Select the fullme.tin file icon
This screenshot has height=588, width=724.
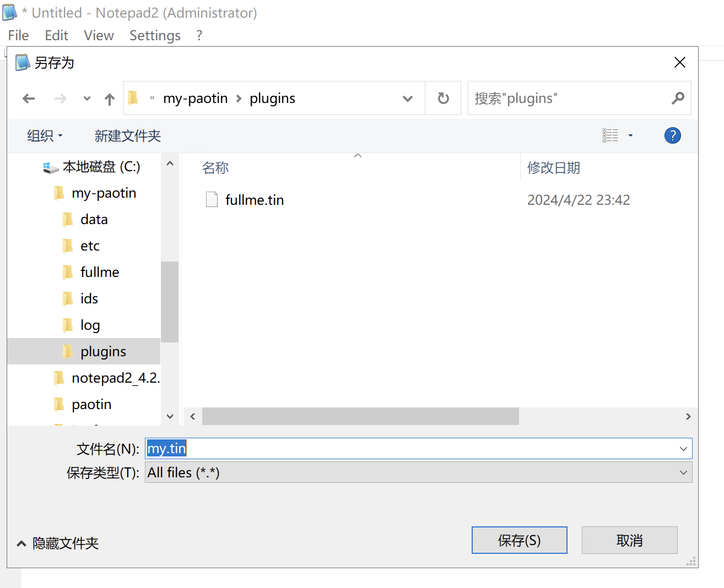pos(212,199)
